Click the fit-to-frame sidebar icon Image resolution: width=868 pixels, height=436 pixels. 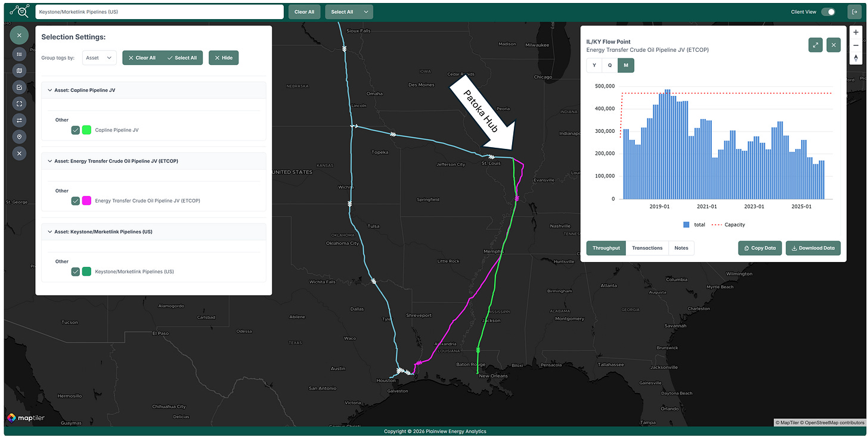coord(19,104)
